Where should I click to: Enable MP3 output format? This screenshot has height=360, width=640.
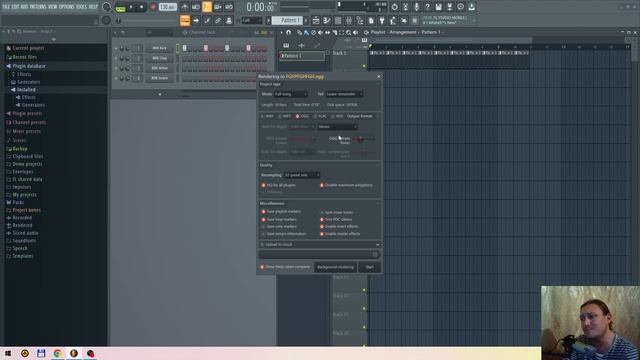(x=284, y=116)
